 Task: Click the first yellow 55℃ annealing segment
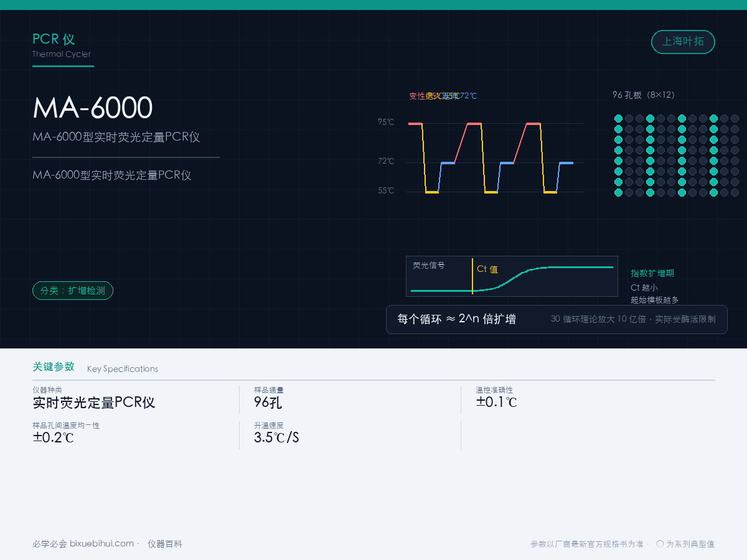[x=432, y=192]
